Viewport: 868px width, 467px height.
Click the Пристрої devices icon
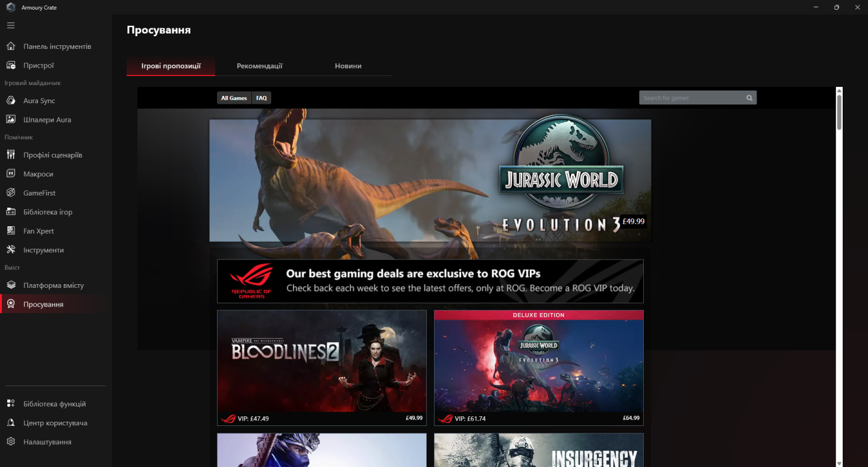point(11,65)
